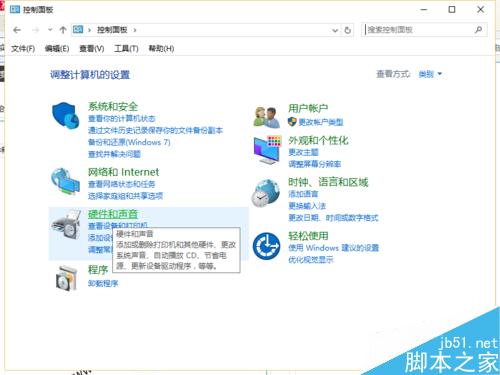Open the recent locations dropdown arrow
Screen dimensions: 500x375
point(50,30)
